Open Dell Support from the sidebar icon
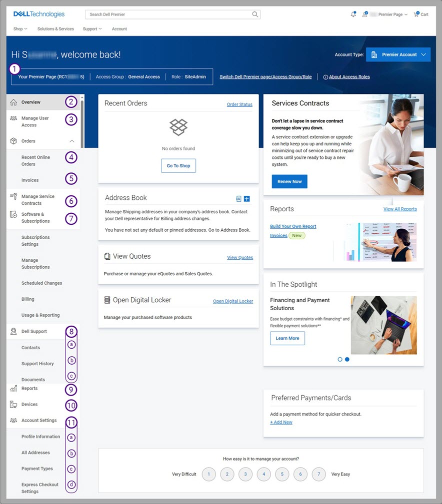Screen dimensions: 442x504 [x=14, y=331]
